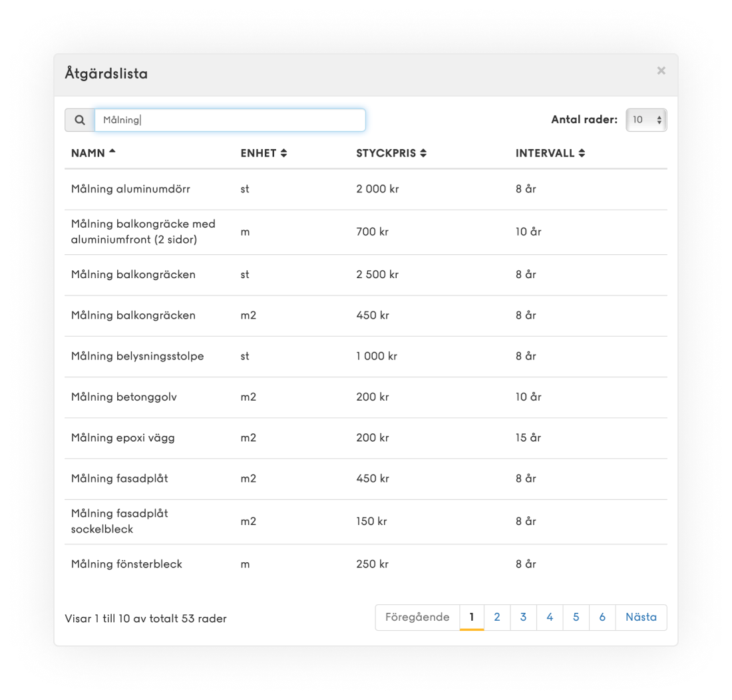Click the Nästa pagination button

click(641, 617)
